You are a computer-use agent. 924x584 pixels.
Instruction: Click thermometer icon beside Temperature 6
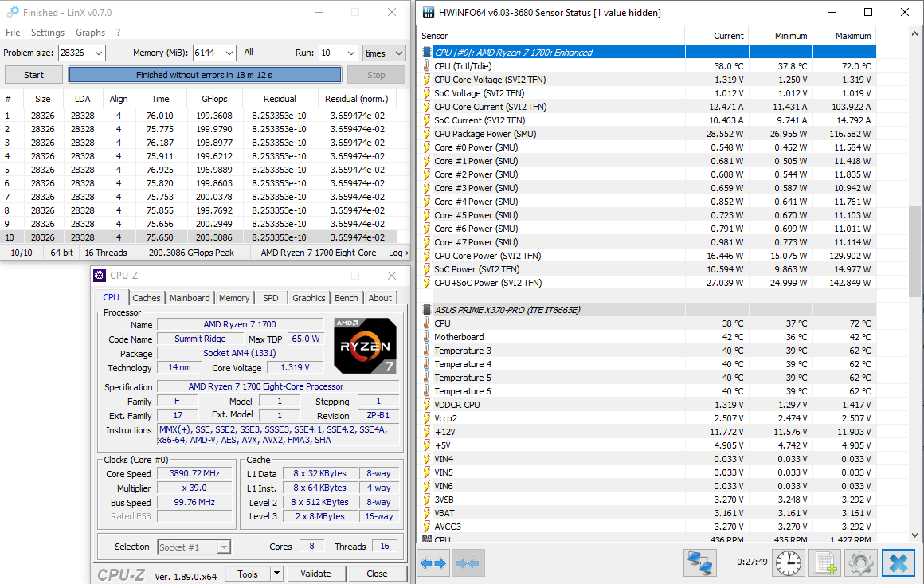click(427, 391)
